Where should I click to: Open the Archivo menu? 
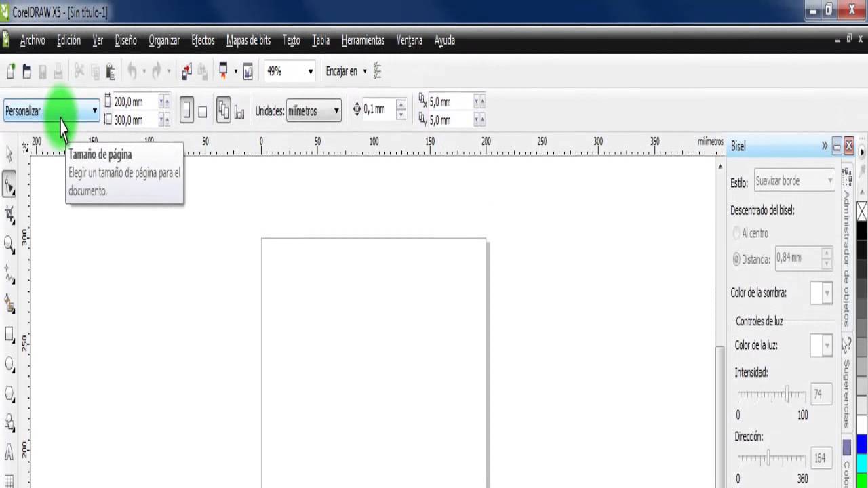coord(33,41)
